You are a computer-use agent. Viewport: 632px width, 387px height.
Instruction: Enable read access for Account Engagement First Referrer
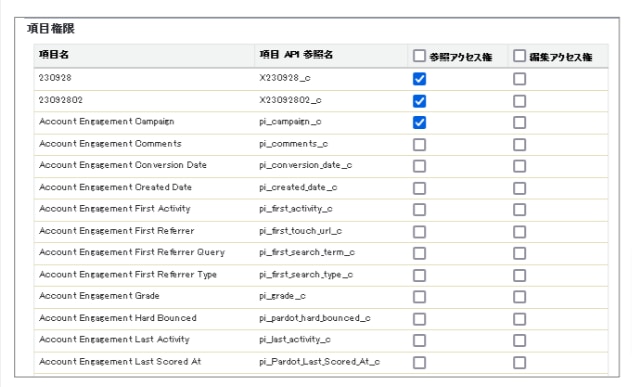coord(419,231)
